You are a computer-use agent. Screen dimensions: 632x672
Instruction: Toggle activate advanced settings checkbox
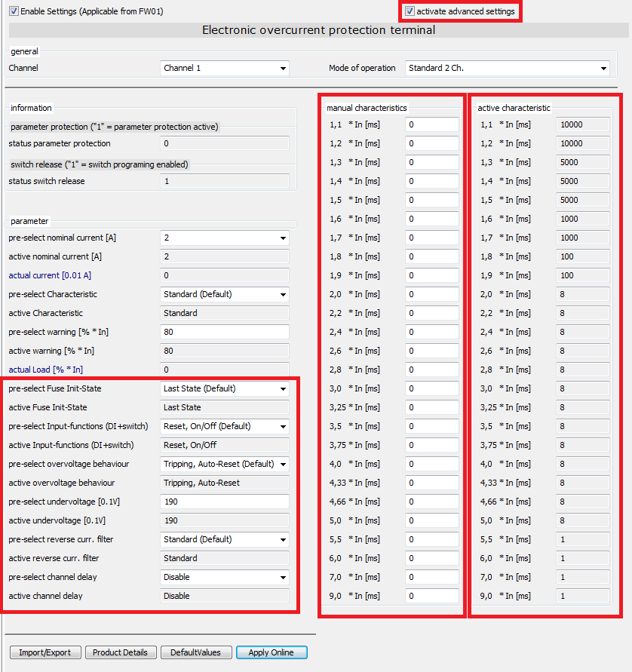410,11
